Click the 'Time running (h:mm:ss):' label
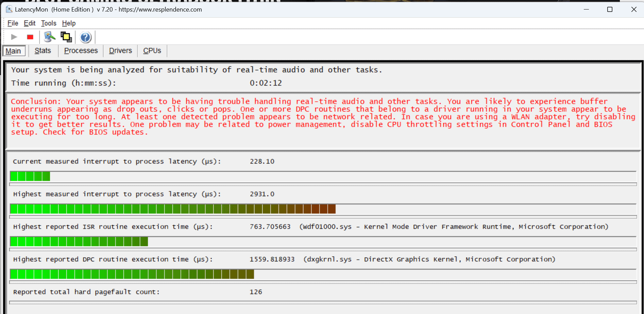 tap(64, 83)
